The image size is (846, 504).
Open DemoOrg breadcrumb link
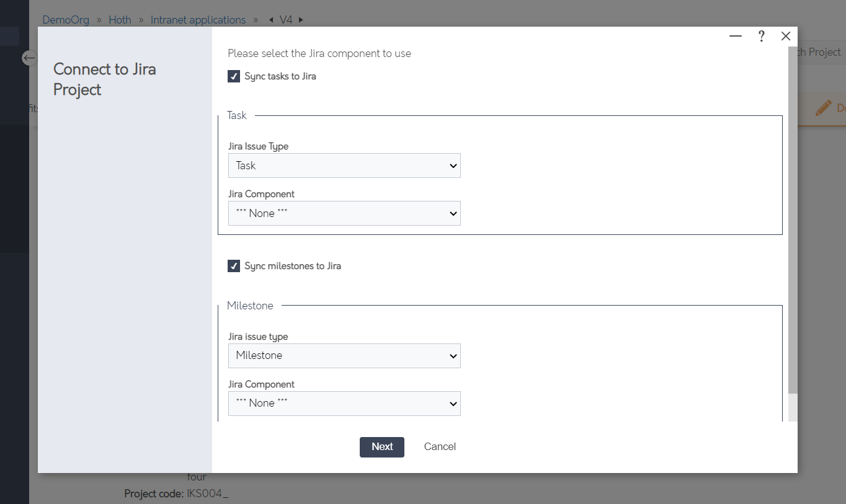click(66, 20)
